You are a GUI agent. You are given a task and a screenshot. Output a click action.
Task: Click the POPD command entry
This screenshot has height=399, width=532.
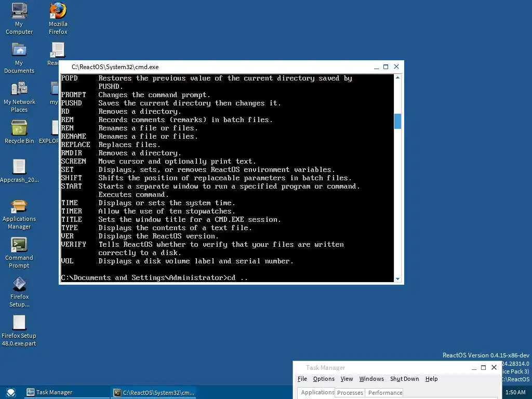70,78
